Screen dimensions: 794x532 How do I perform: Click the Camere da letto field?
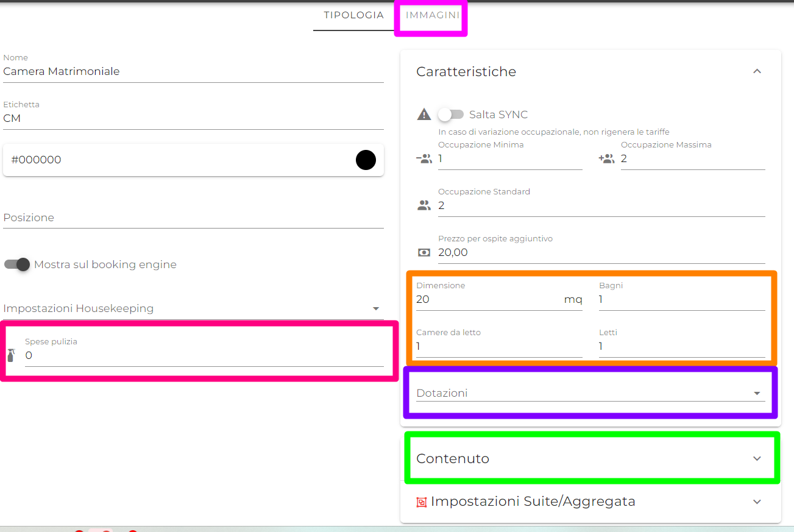(x=499, y=347)
